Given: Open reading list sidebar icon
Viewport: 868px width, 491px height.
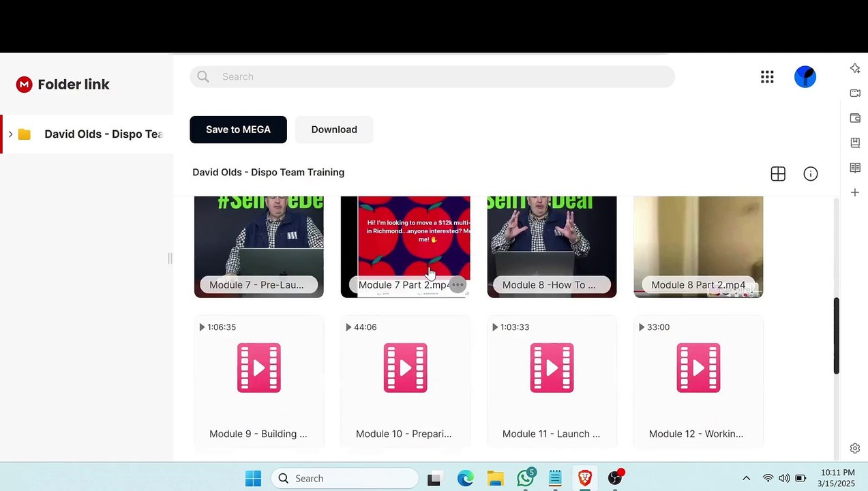Looking at the screenshot, I should point(855,168).
